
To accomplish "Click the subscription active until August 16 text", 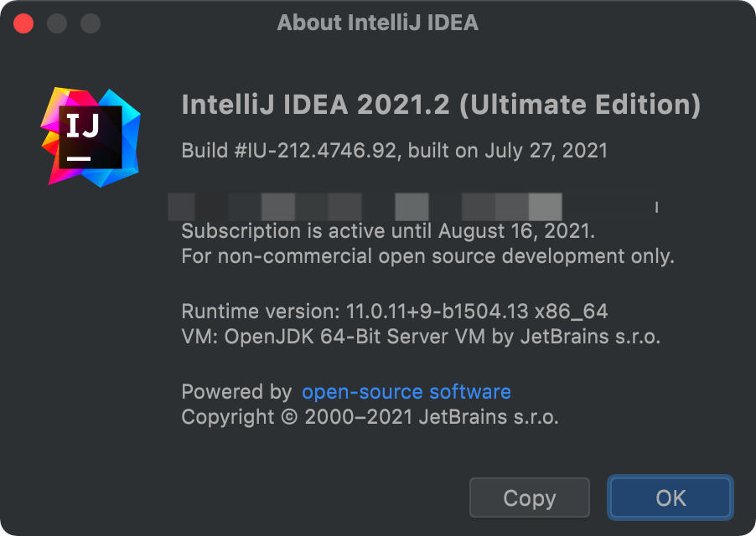I will (x=388, y=231).
